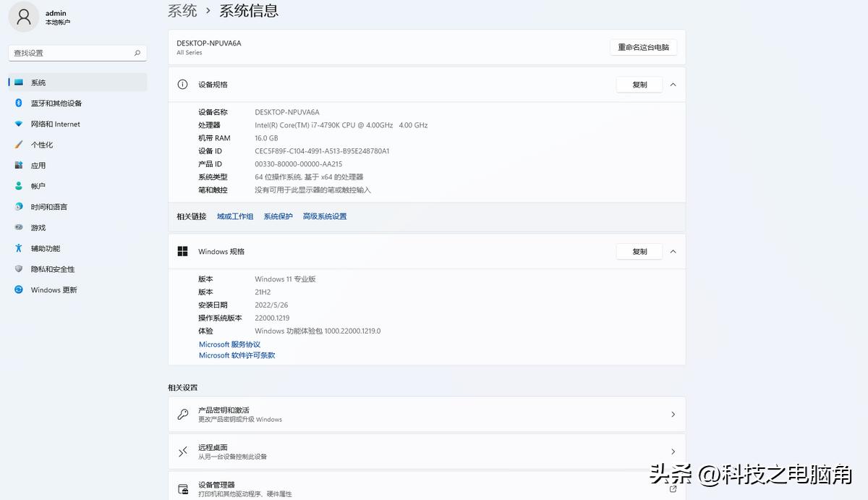This screenshot has width=868, height=500.
Task: Select the 辅助功能 sidebar entry
Action: (18, 248)
